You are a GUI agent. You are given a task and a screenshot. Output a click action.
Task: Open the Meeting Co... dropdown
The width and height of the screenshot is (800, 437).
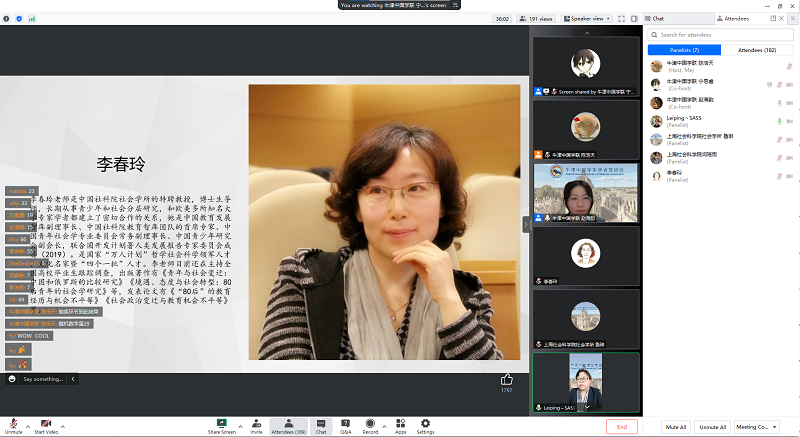tap(757, 427)
